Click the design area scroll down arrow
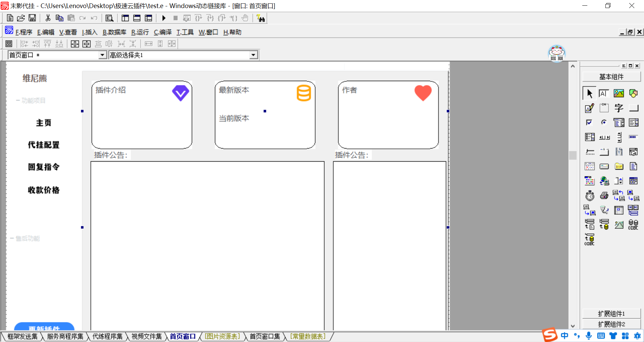This screenshot has height=342, width=644. coord(573,326)
